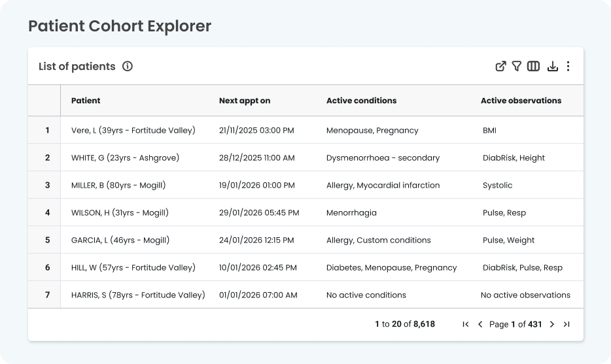Click Active conditions column header

[361, 101]
